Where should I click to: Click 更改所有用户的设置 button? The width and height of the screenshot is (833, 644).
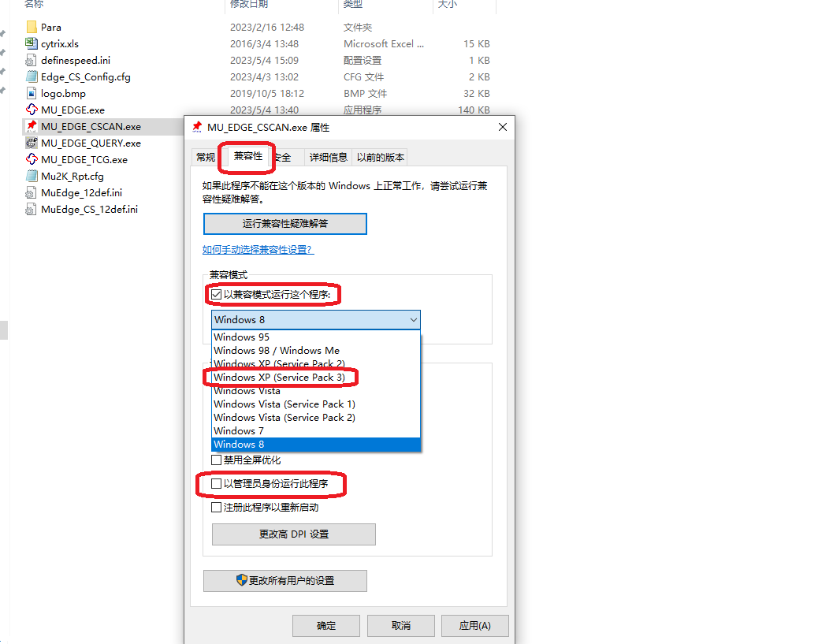(284, 581)
